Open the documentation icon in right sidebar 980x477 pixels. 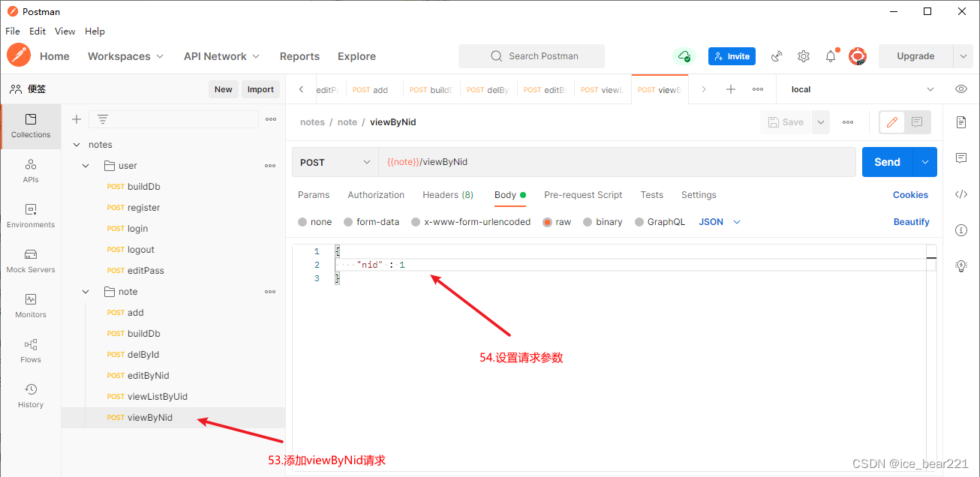point(961,122)
